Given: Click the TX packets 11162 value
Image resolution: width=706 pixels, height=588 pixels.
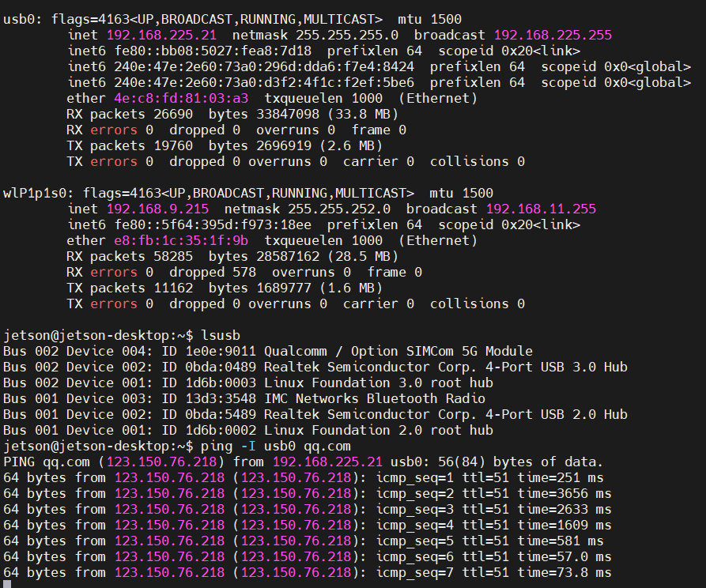Looking at the screenshot, I should point(173,288).
